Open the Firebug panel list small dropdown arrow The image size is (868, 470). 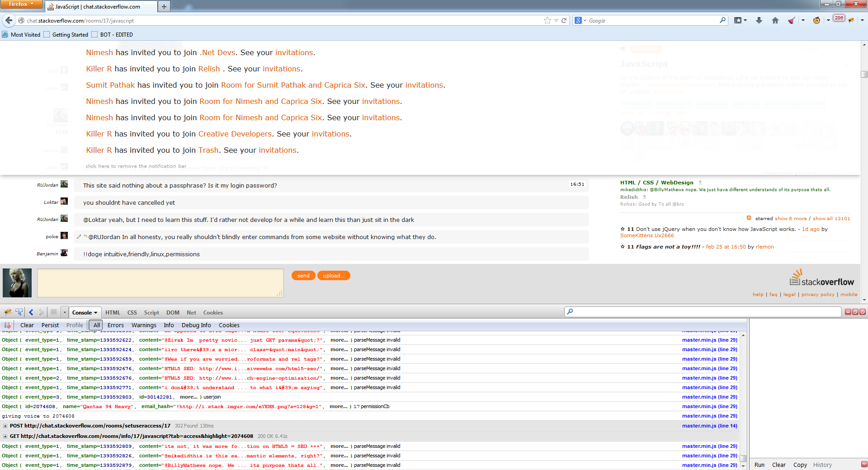[65, 312]
